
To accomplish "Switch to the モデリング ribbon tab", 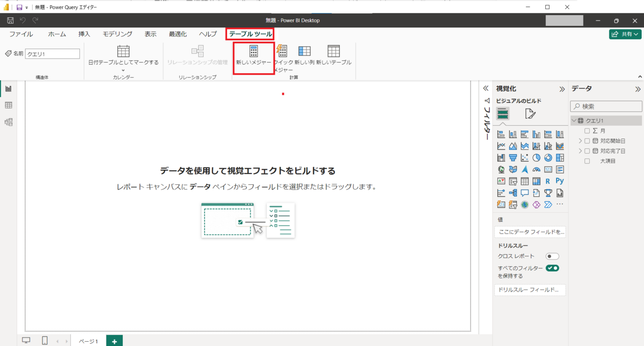I will (x=118, y=34).
